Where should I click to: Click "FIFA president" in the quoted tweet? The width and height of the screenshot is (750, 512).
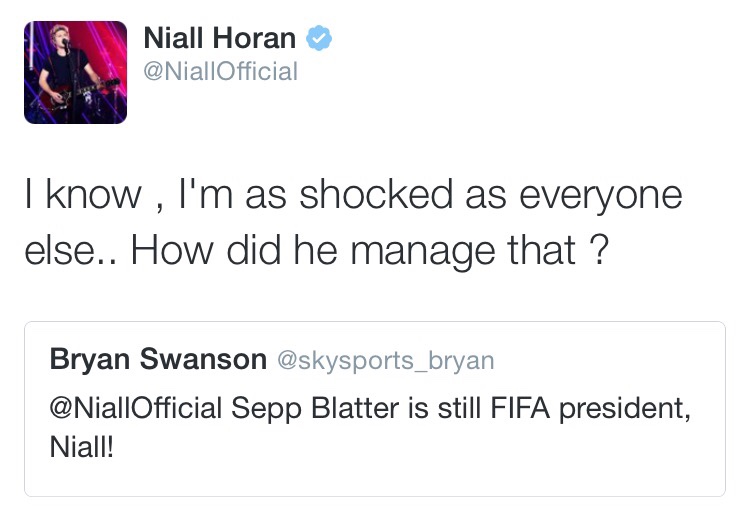click(590, 410)
